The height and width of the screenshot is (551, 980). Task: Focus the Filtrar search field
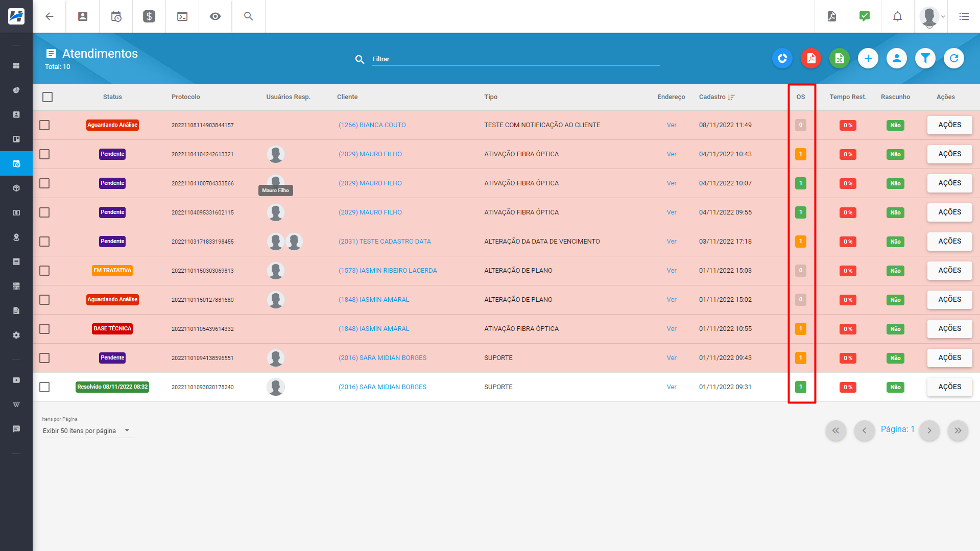516,59
